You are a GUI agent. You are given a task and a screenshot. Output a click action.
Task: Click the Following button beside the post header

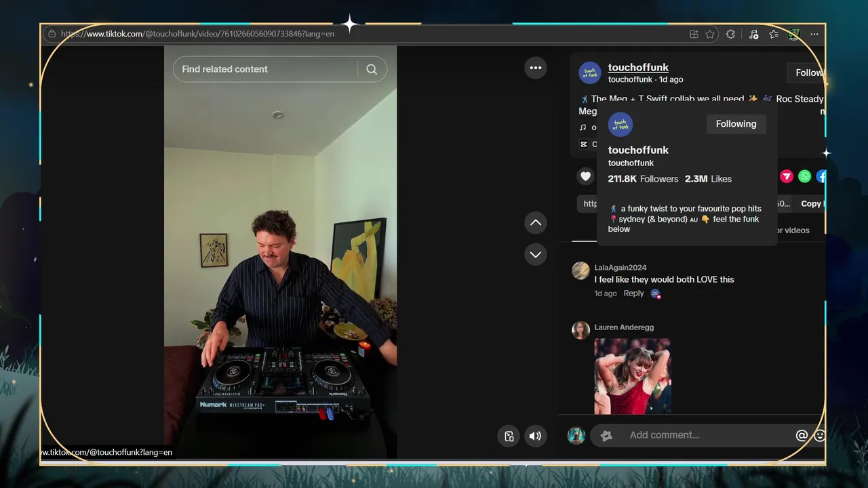pyautogui.click(x=807, y=73)
